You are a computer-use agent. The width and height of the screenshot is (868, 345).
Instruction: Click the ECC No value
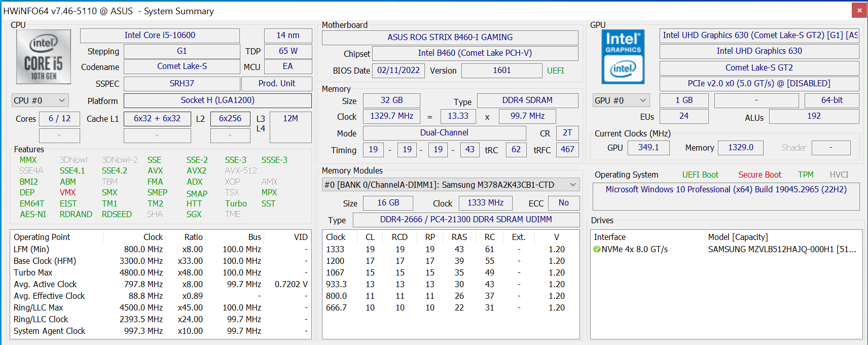pyautogui.click(x=564, y=203)
